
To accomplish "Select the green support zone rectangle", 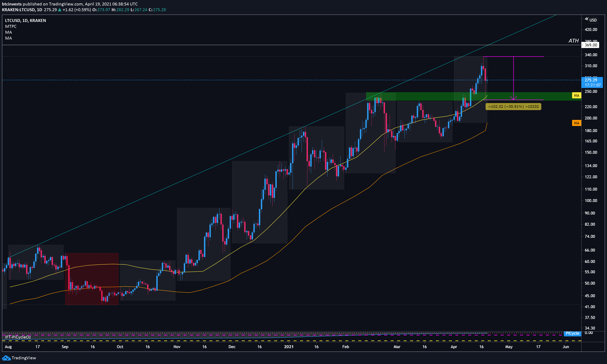I will tap(473, 96).
